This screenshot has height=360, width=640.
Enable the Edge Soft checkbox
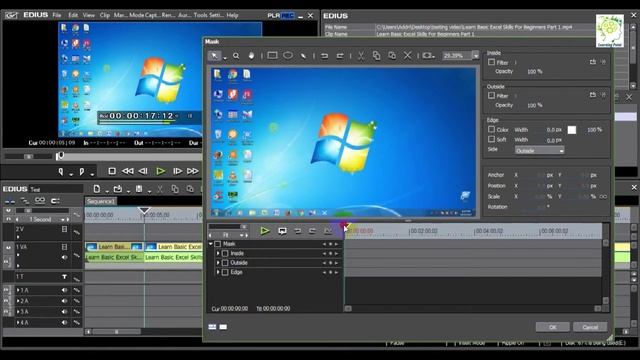tap(491, 139)
